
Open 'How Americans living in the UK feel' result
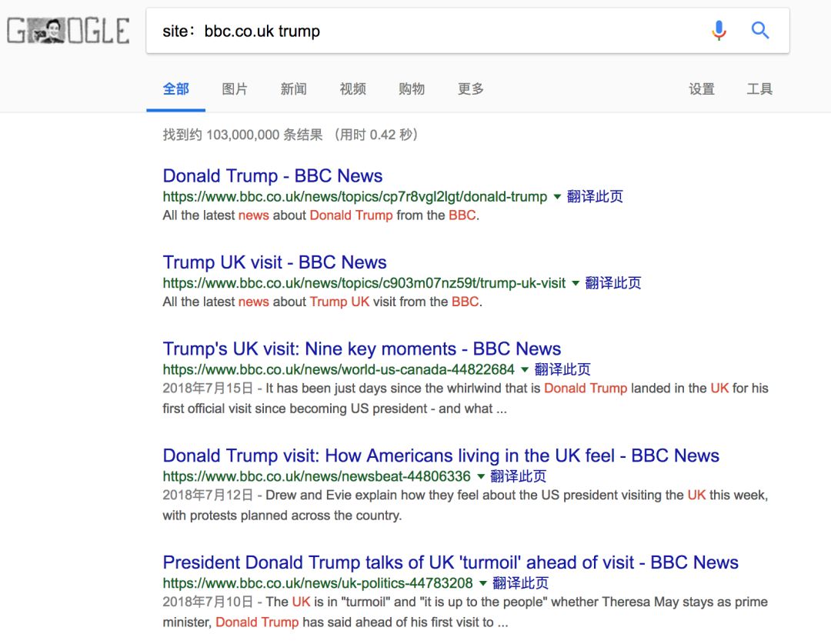pos(441,455)
